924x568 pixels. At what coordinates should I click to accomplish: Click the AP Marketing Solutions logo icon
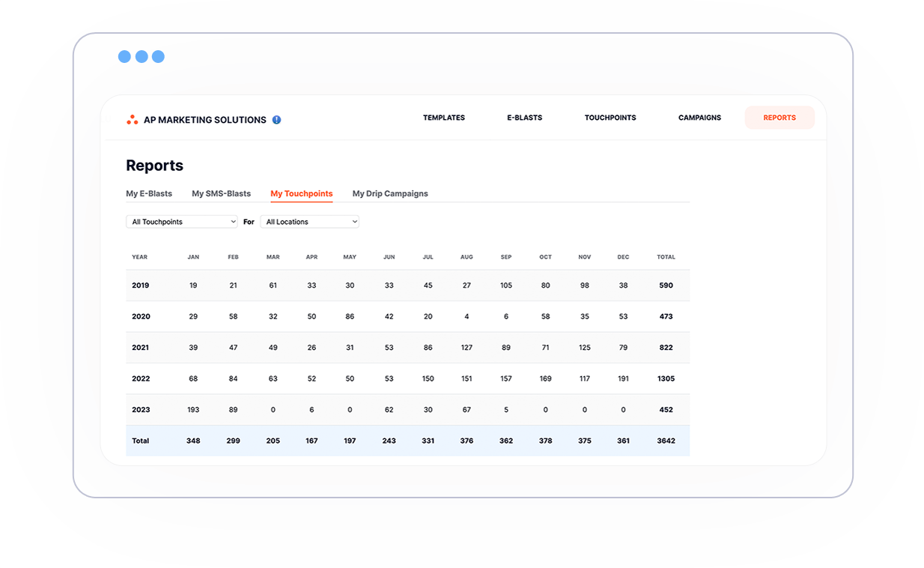[133, 120]
